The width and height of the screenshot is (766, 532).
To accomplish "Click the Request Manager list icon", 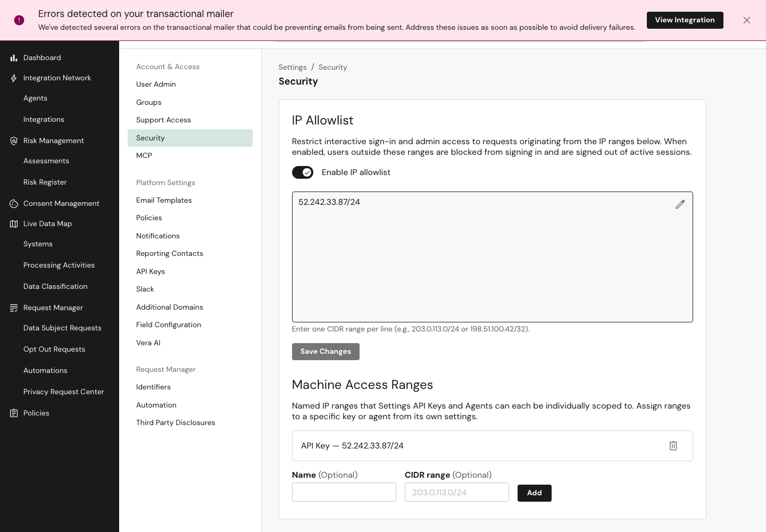I will tap(14, 308).
